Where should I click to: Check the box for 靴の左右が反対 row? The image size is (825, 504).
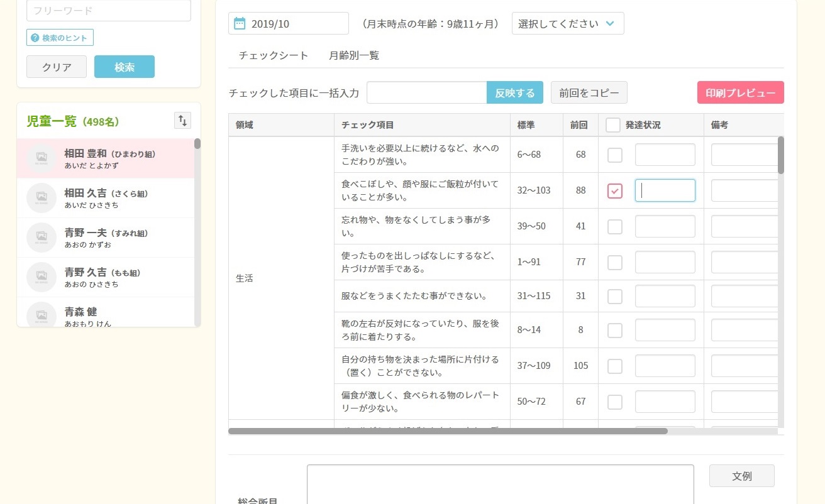[x=615, y=330]
